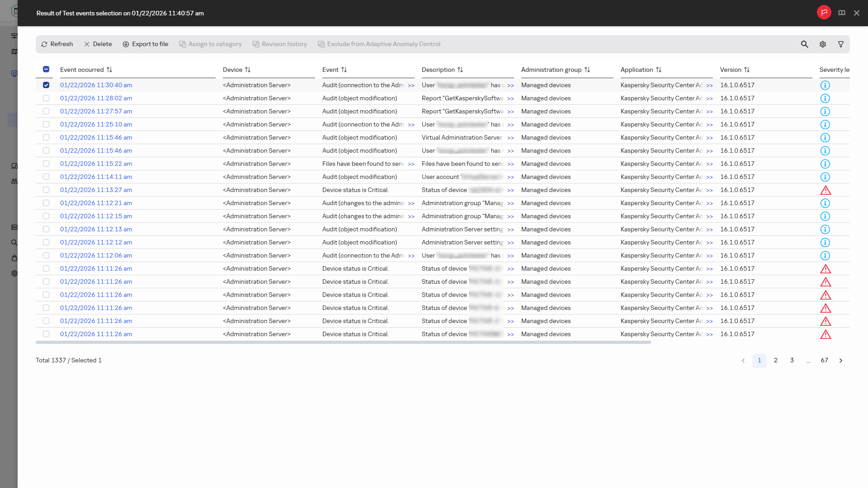Viewport: 868px width, 488px height.
Task: Click the horizontal scrollbar under the table
Action: (x=343, y=343)
